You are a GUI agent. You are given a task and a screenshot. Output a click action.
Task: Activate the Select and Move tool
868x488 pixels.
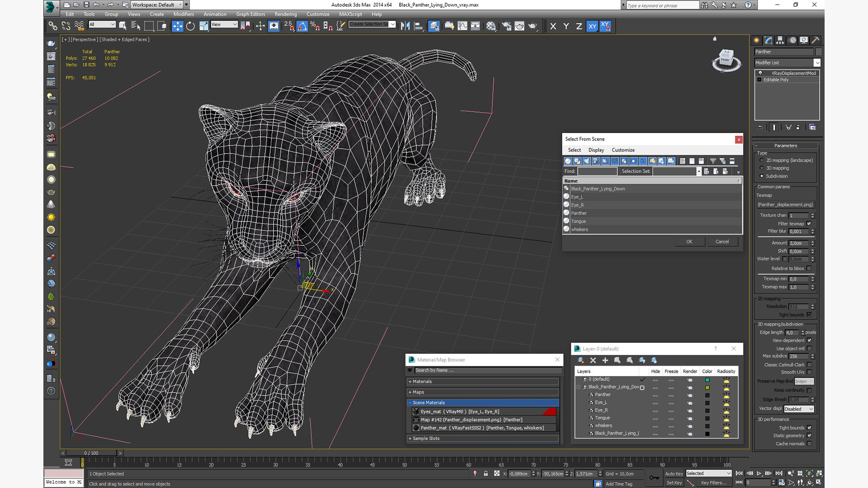pos(178,26)
